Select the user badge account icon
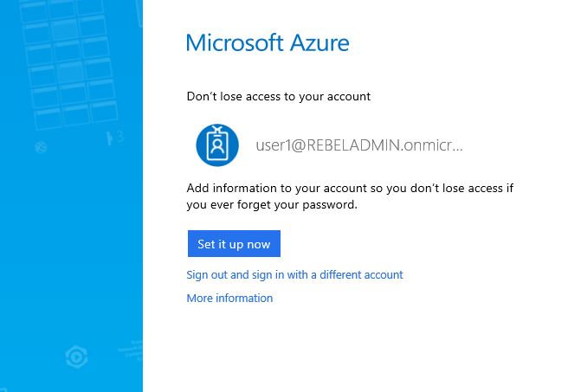Screen dimensions: 568x392 click(217, 145)
